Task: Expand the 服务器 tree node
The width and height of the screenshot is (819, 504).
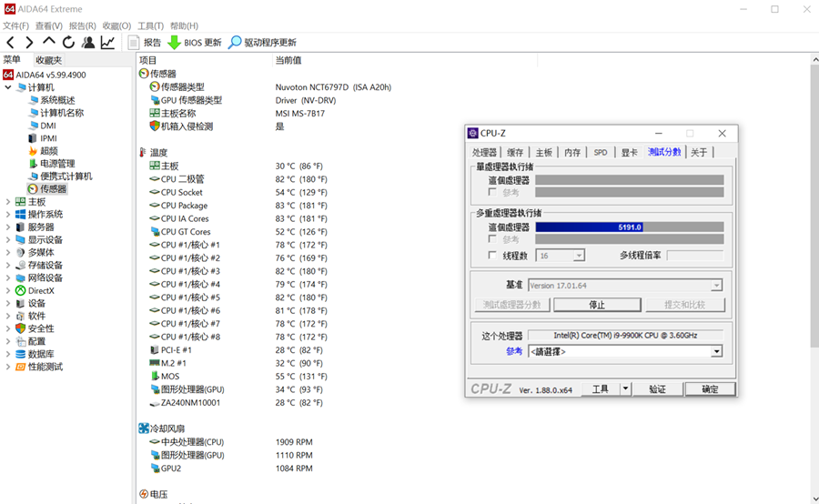Action: (x=8, y=227)
